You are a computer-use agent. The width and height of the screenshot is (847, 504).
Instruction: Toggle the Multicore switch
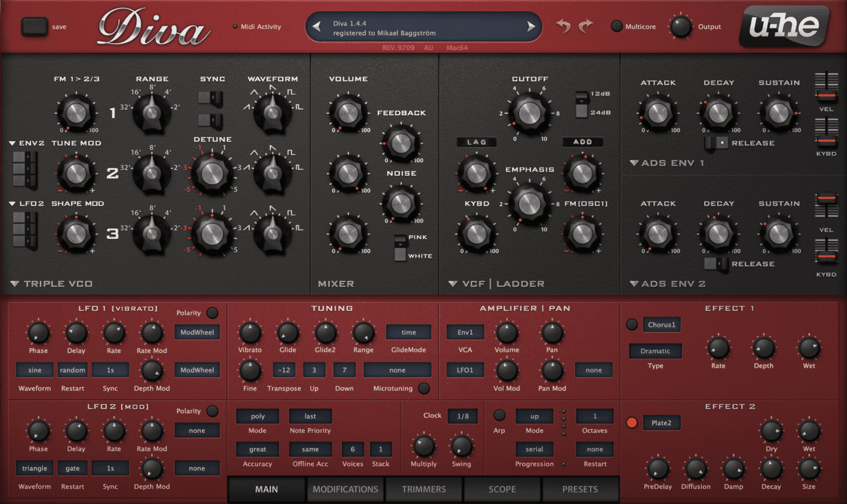tap(617, 26)
